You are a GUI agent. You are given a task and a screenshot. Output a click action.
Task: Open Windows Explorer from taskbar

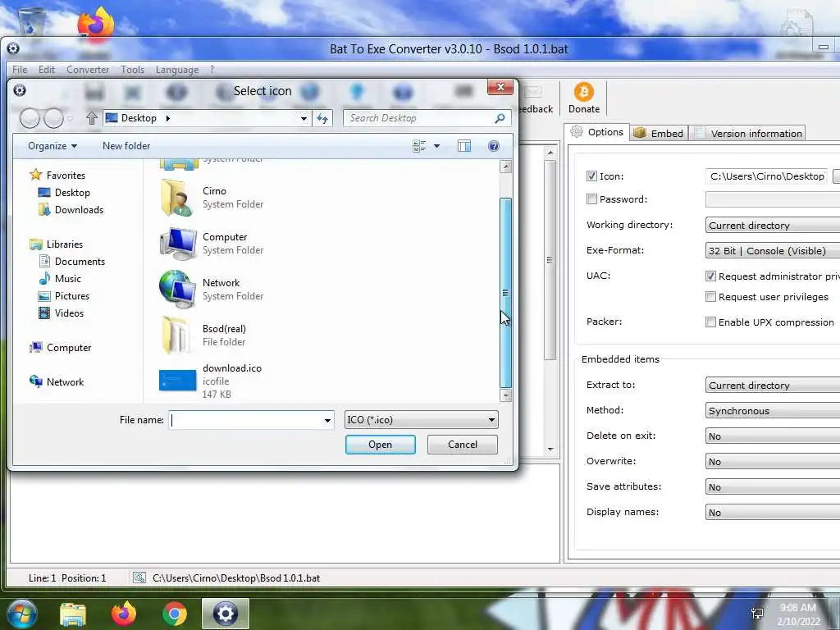click(x=73, y=614)
